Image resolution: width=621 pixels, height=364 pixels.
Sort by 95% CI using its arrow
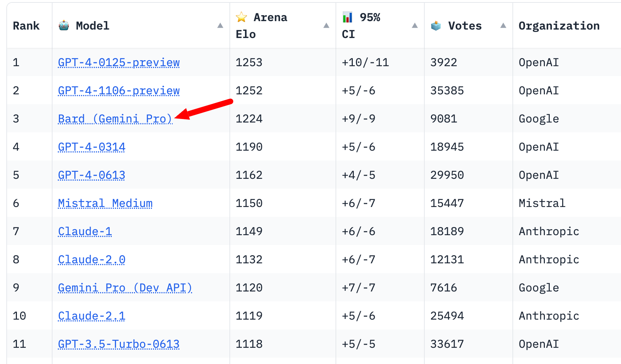point(415,25)
